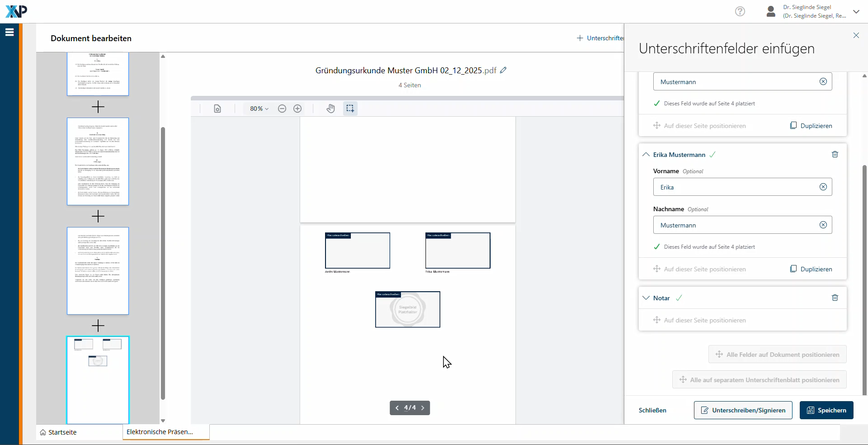This screenshot has height=445, width=868.
Task: Open the help question mark icon
Action: [x=740, y=11]
